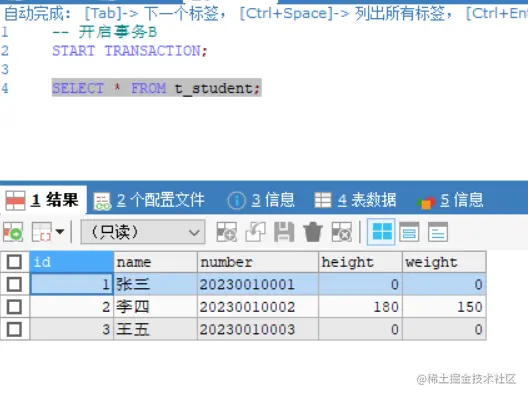Click the blue info circle icon
Image resolution: width=528 pixels, height=397 pixels.
[x=236, y=200]
